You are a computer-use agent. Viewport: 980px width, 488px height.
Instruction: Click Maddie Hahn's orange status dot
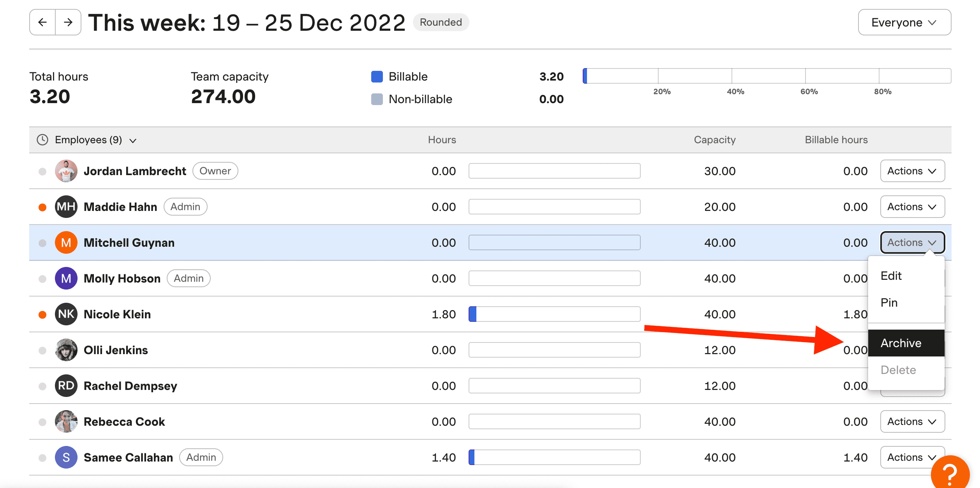(42, 207)
